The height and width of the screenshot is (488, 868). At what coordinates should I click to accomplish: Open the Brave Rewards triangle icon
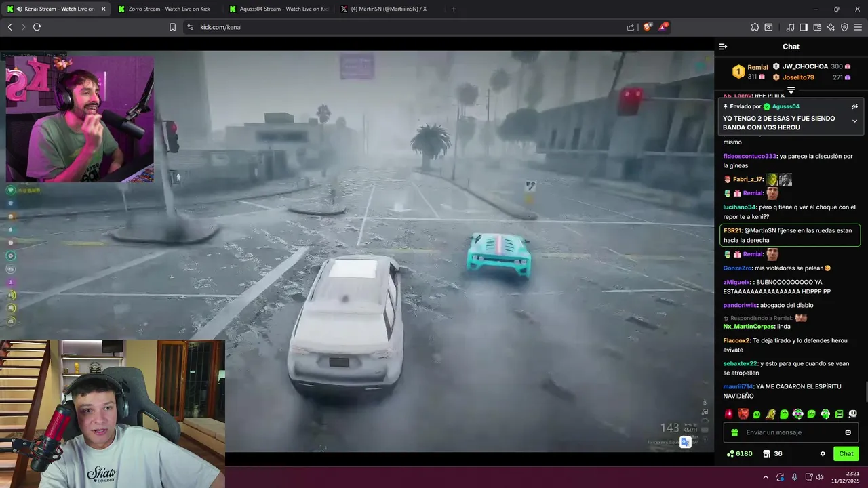663,26
